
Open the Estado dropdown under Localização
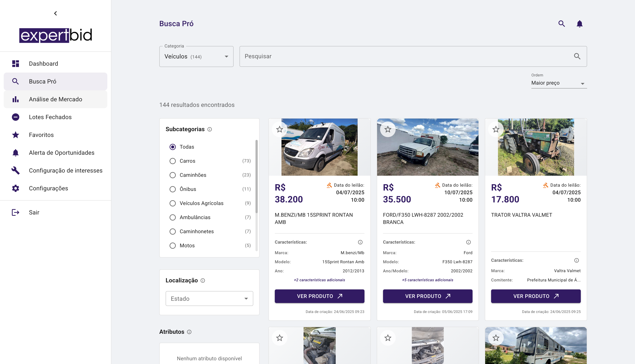(209, 299)
